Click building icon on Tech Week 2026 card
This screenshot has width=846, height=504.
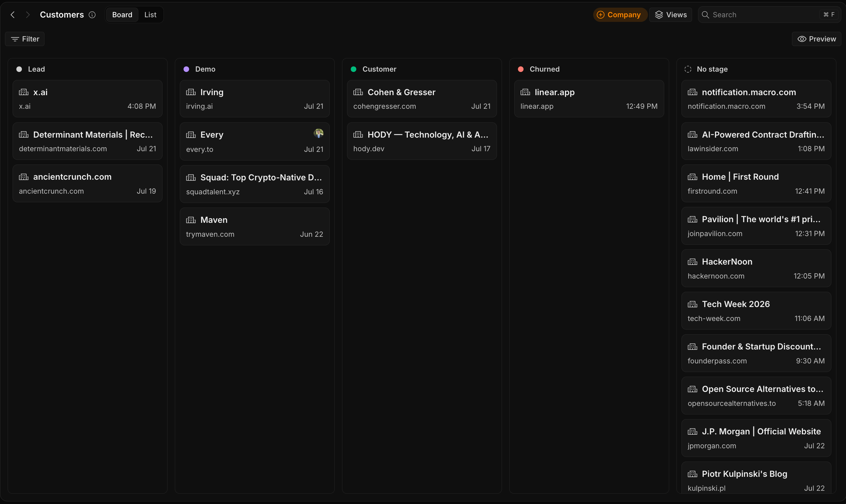click(x=692, y=304)
